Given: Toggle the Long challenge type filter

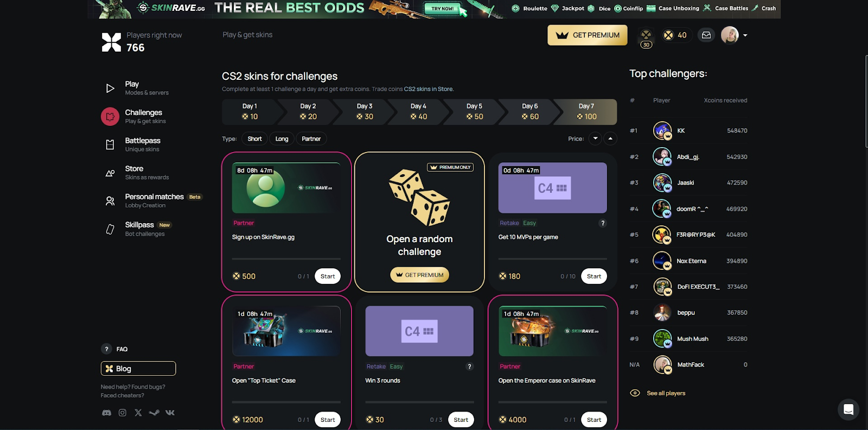Looking at the screenshot, I should pos(282,139).
